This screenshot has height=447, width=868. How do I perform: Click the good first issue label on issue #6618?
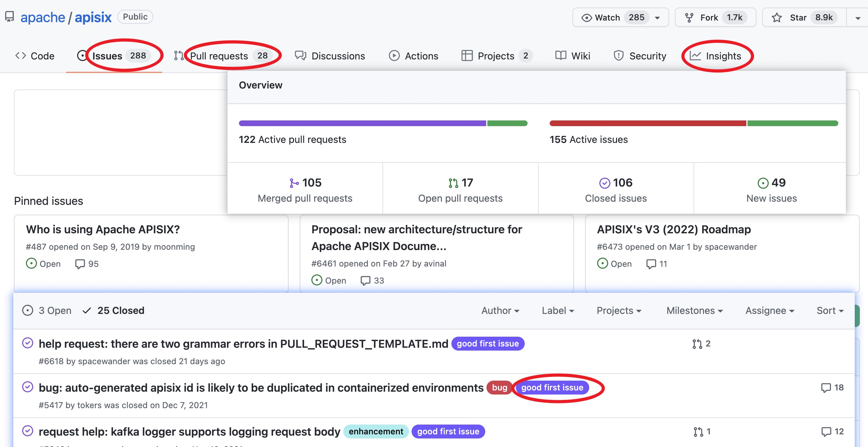(487, 344)
